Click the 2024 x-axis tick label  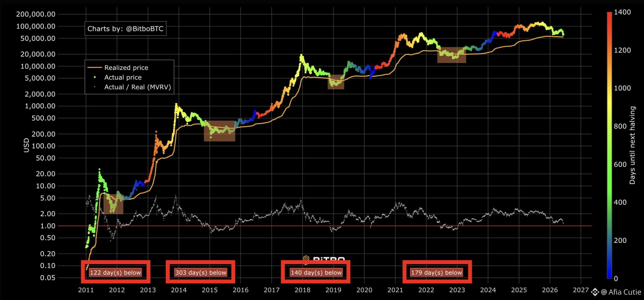point(488,290)
